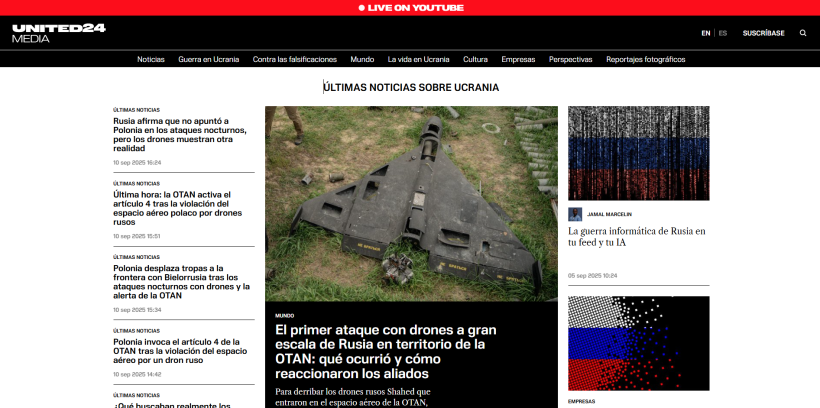Open 'Última hora: la OTAN activa el artículo 4'
This screenshot has width=820, height=408.
[x=177, y=208]
